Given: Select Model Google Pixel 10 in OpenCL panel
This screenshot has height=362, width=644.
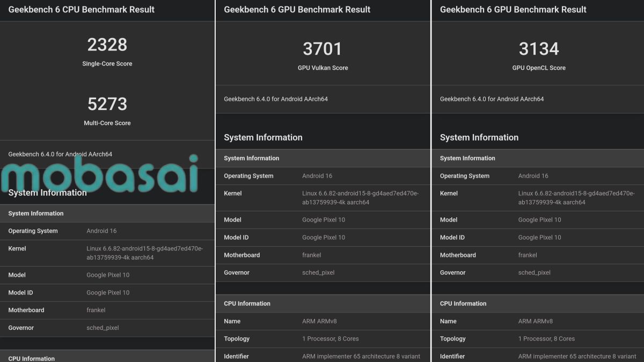Looking at the screenshot, I should point(539,220).
